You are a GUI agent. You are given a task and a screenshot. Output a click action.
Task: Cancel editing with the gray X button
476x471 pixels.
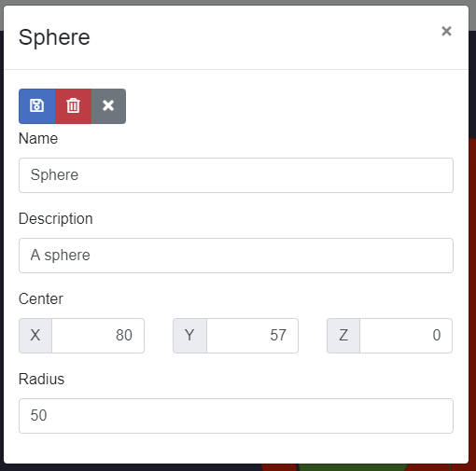[x=108, y=106]
